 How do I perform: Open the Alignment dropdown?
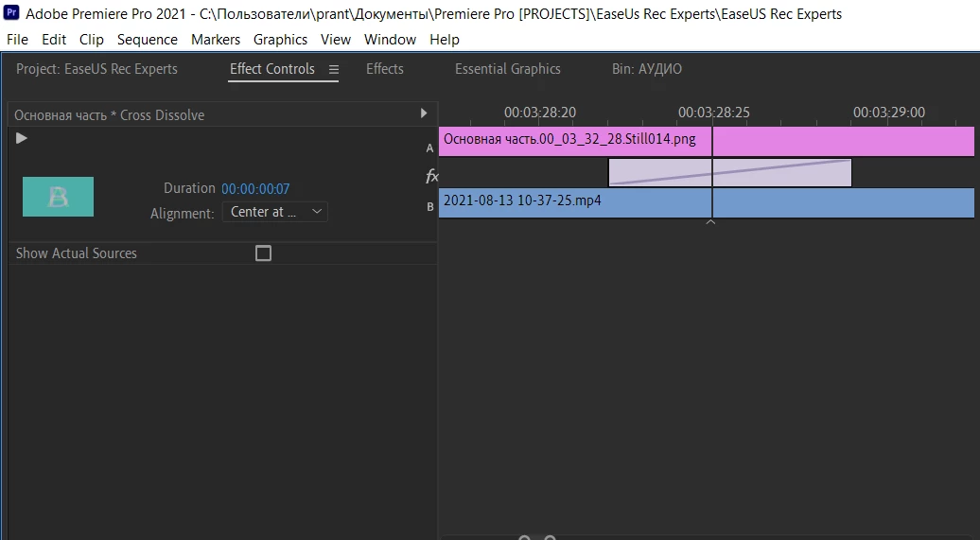pyautogui.click(x=275, y=212)
